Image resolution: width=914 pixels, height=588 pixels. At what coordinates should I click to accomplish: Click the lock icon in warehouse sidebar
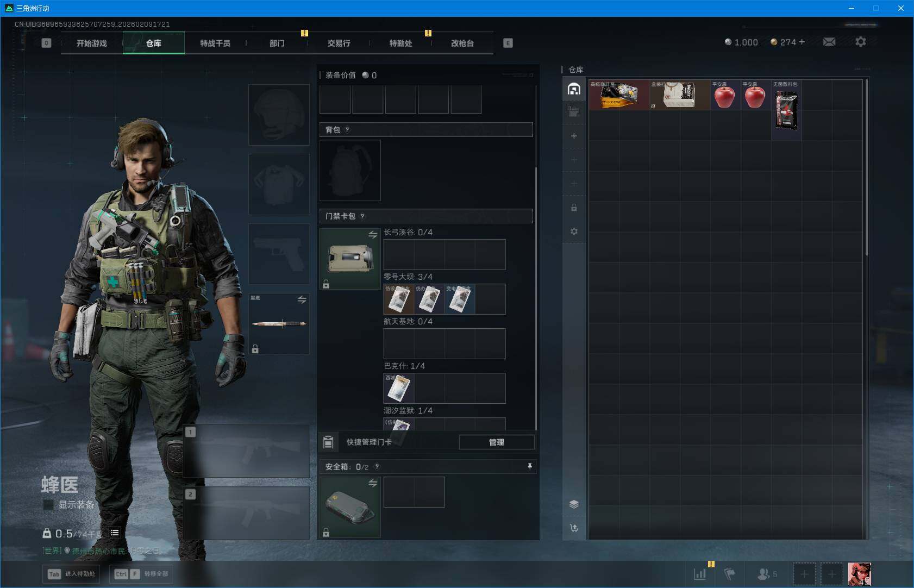tap(574, 208)
